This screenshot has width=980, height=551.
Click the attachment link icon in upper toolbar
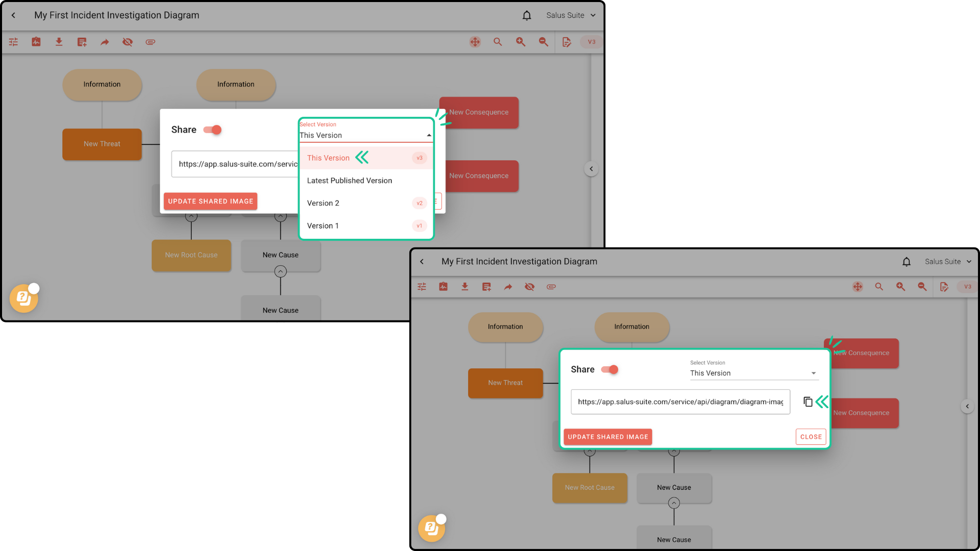(x=150, y=42)
